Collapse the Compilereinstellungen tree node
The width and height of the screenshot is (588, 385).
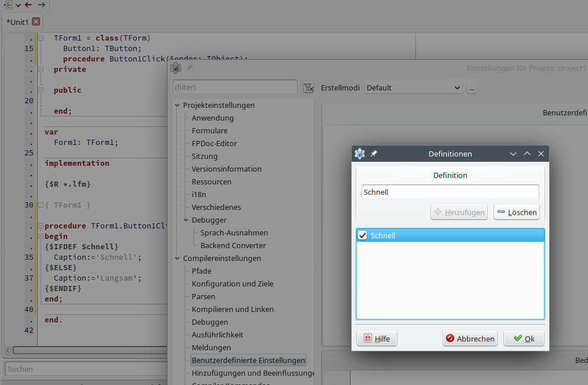point(177,259)
